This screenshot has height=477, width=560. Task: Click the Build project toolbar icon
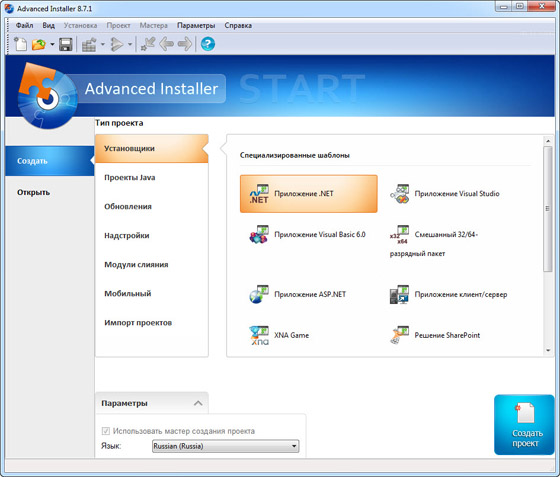click(89, 45)
